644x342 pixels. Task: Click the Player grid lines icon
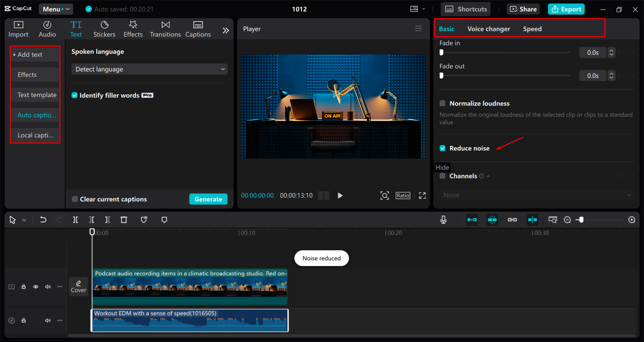coord(324,195)
